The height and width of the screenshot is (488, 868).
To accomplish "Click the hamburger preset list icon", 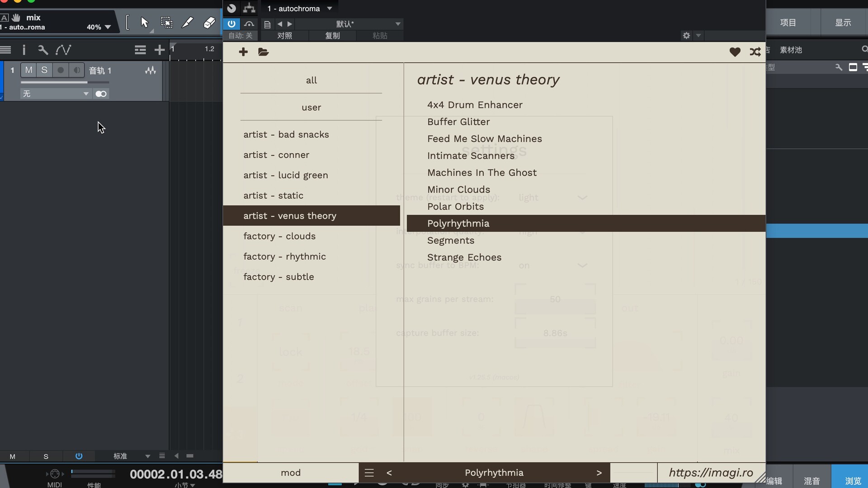I will click(x=369, y=473).
